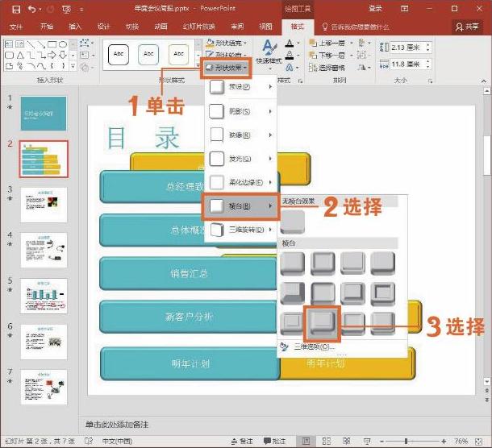Toggle the 备注 notes pane in status bar
Viewport: 492px width, 448px height.
coord(242,441)
